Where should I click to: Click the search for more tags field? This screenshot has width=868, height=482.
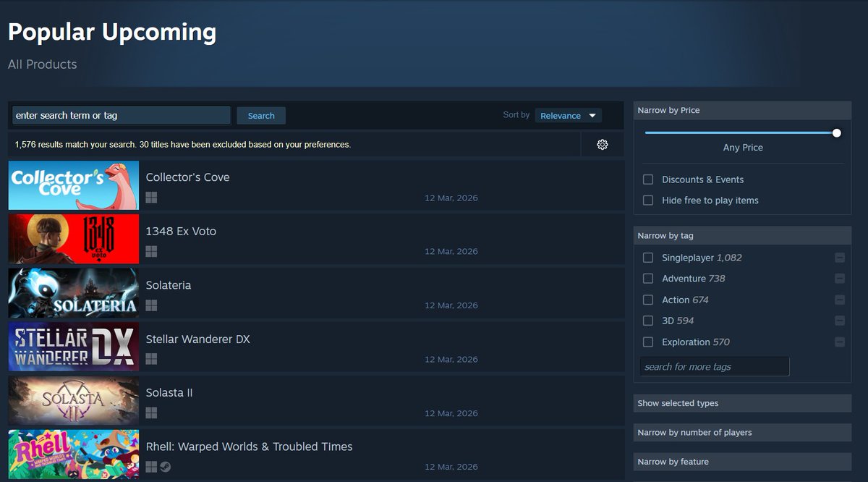(x=713, y=366)
